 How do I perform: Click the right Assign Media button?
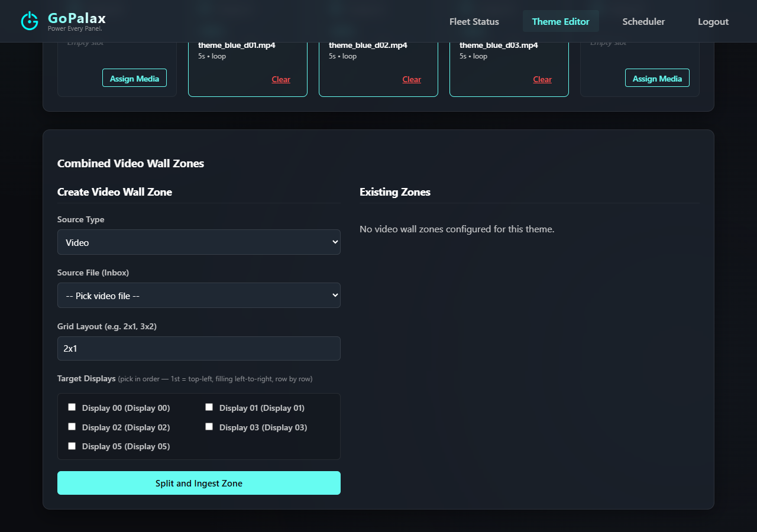pyautogui.click(x=657, y=78)
